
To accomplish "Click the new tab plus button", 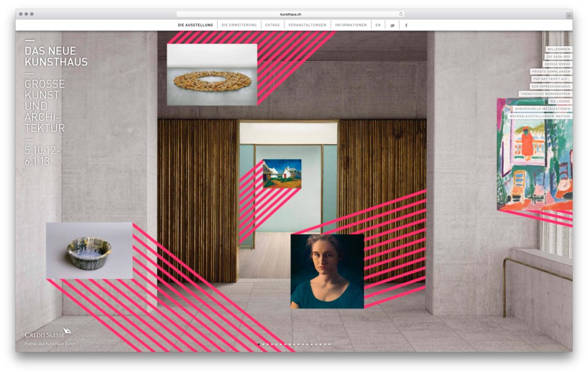I will pyautogui.click(x=568, y=16).
